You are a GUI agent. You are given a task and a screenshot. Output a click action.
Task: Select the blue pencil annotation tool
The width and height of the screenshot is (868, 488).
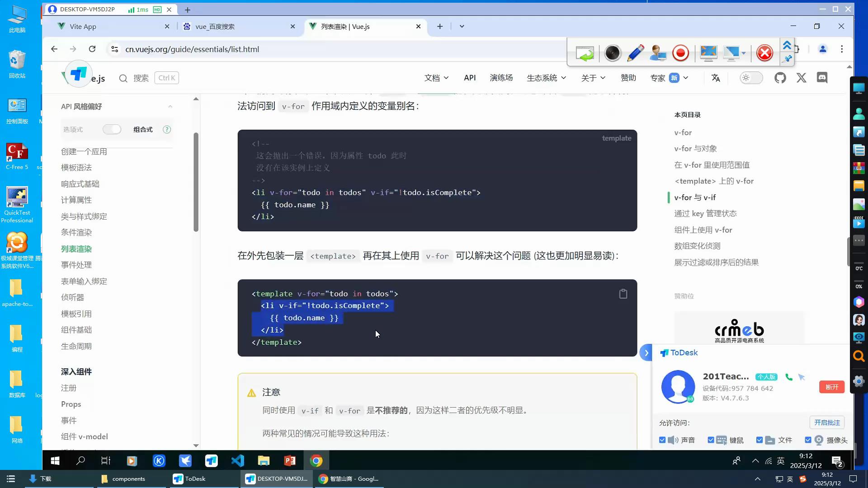(x=635, y=53)
